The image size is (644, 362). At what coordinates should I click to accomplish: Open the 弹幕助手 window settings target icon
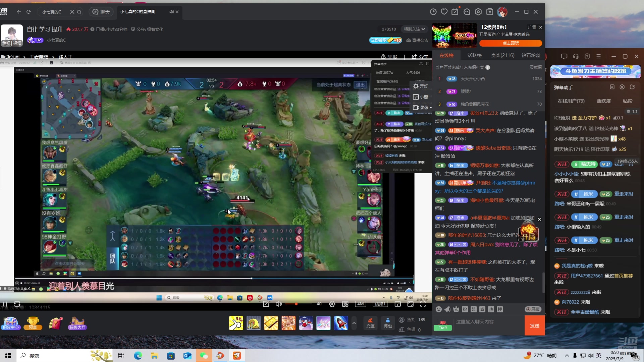[x=622, y=87]
